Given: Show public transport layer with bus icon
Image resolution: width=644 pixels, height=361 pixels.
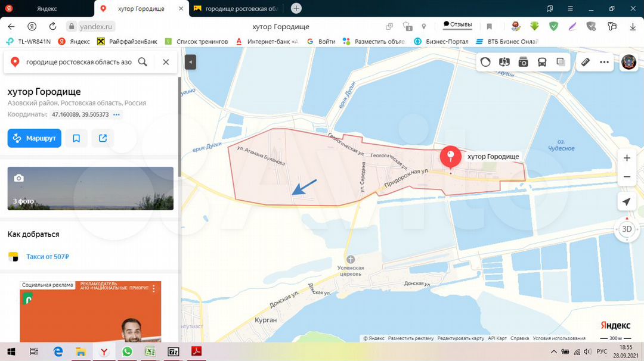Looking at the screenshot, I should [542, 62].
